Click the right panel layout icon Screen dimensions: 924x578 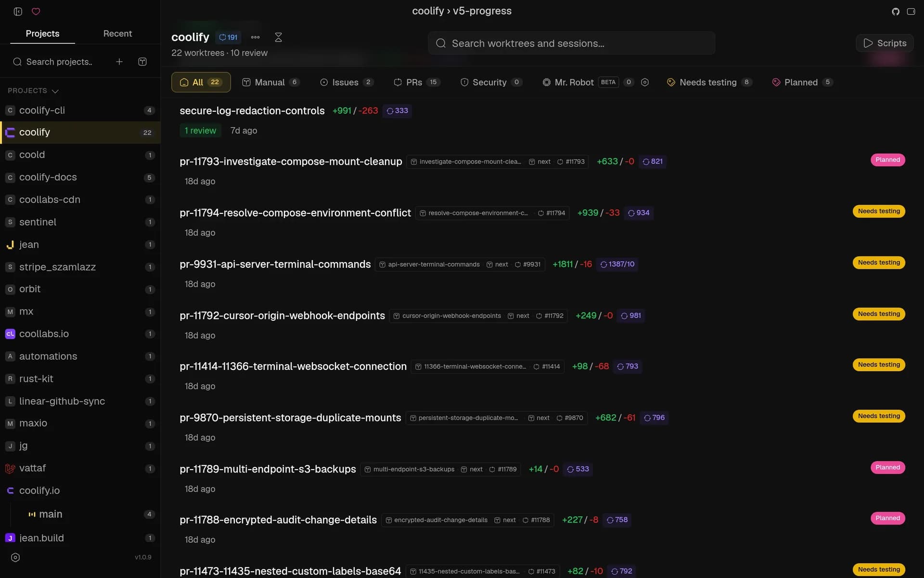tap(911, 12)
